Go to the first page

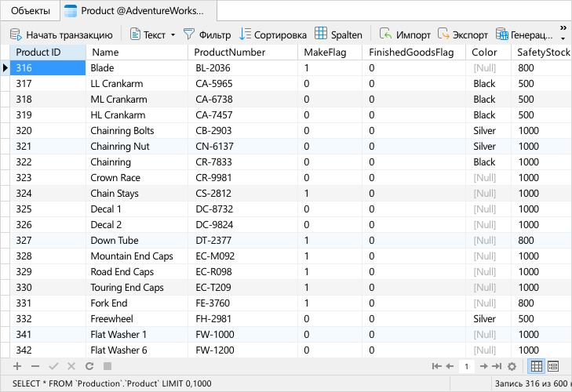click(437, 366)
